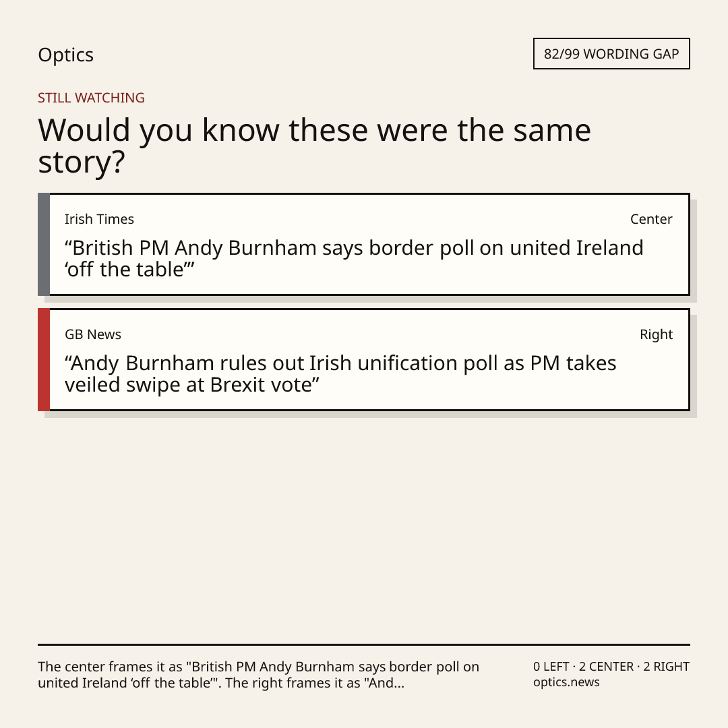Click the "Andy Burnham rules out" headline text

[340, 373]
